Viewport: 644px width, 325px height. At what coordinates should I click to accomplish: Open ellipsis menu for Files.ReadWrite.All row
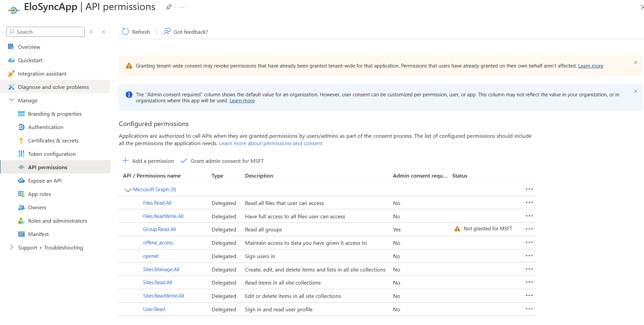point(529,216)
